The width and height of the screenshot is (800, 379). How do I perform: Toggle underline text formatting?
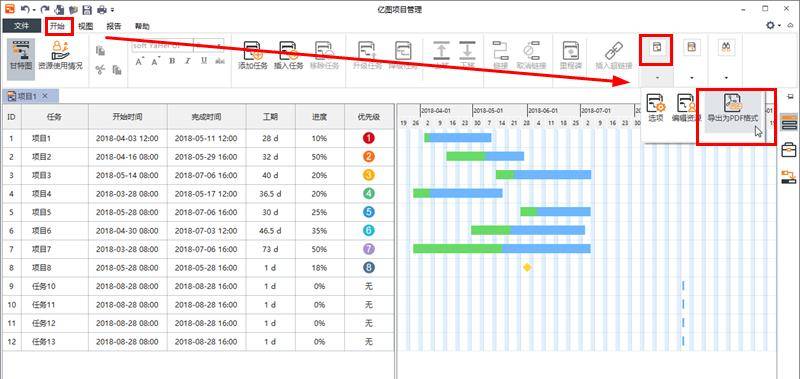[204, 61]
